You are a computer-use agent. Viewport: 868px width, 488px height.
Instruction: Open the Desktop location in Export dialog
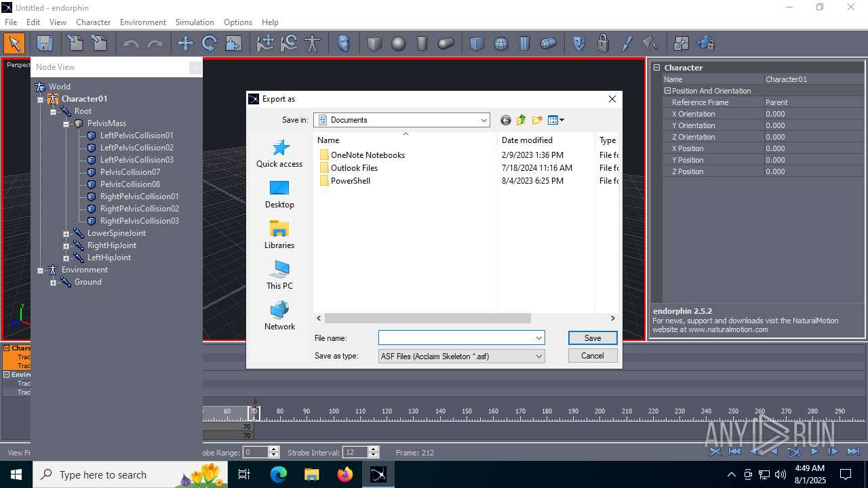[279, 195]
